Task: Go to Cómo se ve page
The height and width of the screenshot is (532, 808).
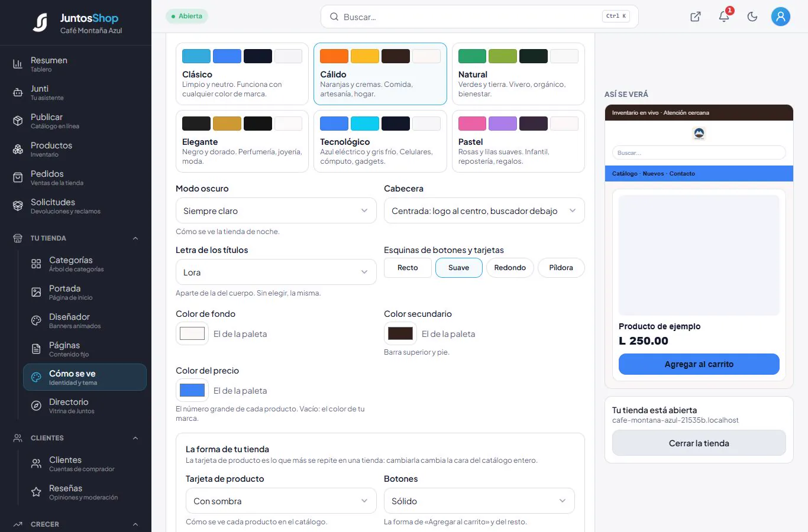Action: [85, 377]
